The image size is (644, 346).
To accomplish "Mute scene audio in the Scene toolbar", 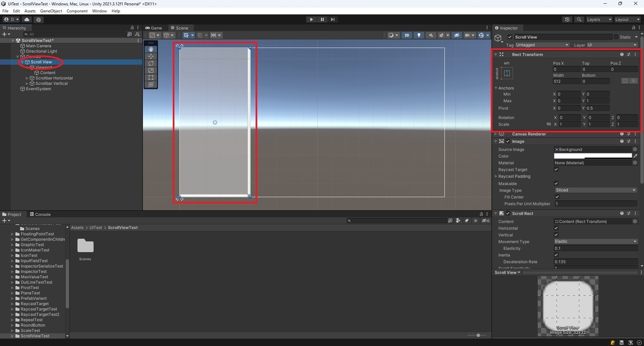I will (430, 35).
